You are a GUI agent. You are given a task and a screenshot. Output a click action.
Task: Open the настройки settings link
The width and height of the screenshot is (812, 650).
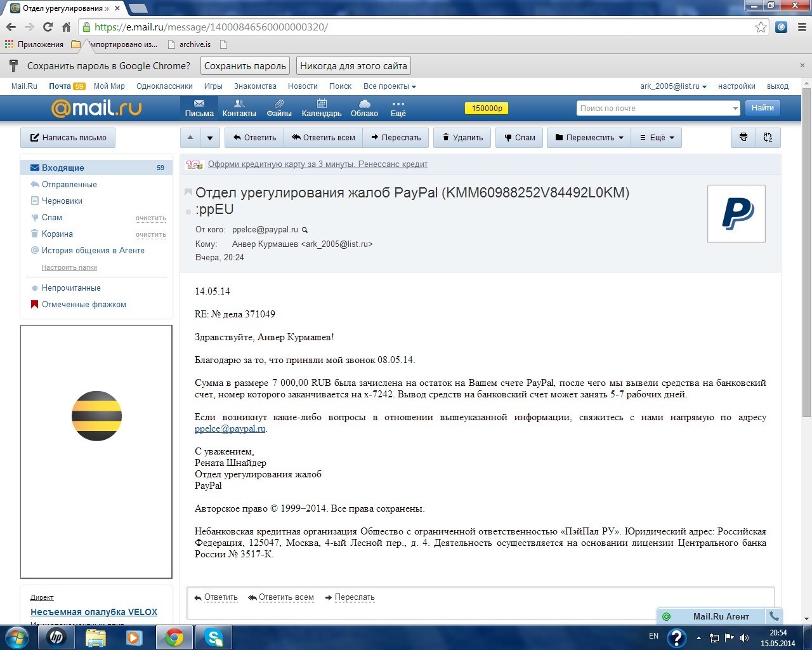[x=737, y=86]
